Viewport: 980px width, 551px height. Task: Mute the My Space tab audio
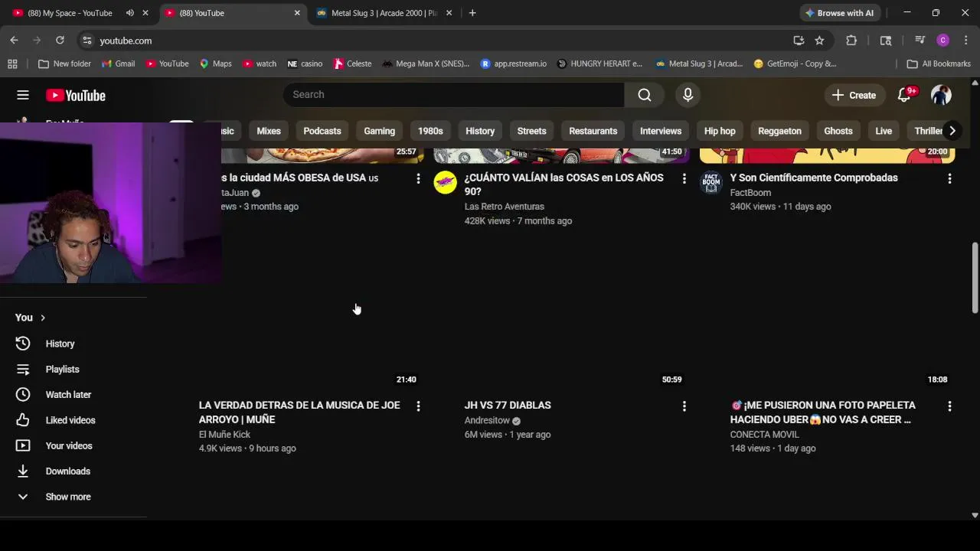(x=129, y=13)
